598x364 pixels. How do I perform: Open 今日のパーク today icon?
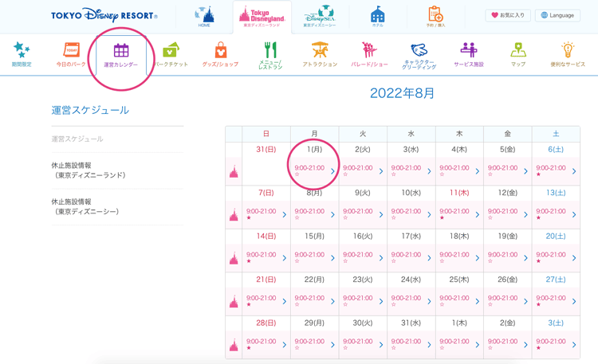click(x=72, y=51)
